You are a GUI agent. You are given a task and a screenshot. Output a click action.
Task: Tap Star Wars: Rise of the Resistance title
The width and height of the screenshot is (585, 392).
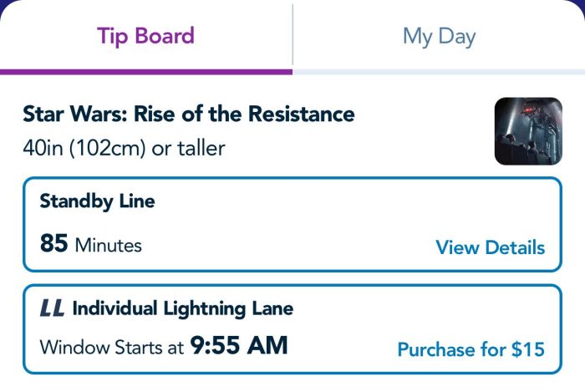pyautogui.click(x=189, y=114)
